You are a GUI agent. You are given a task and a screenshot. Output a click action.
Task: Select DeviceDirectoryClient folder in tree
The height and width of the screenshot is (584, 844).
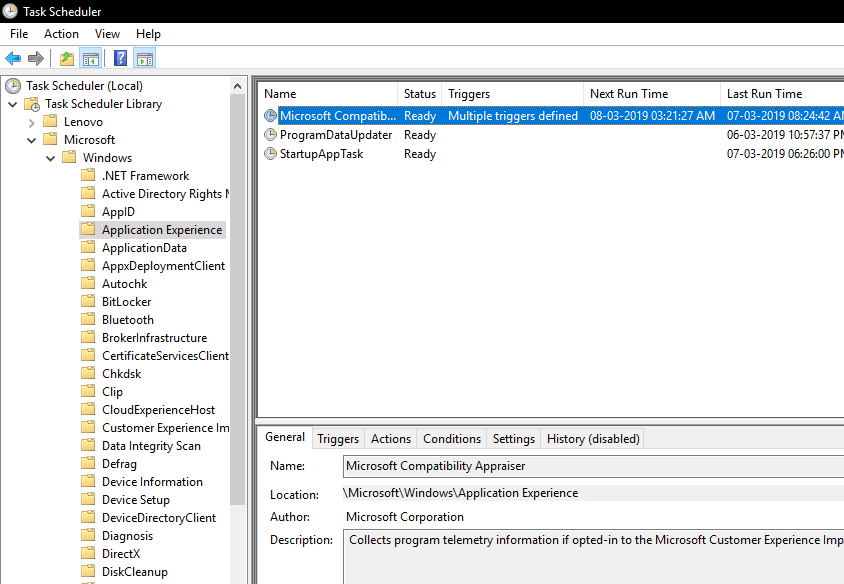[x=159, y=518]
